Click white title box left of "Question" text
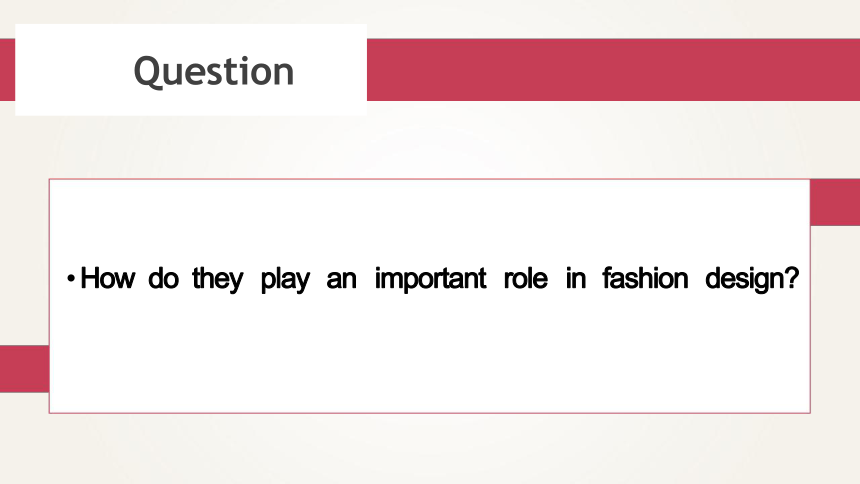 tap(74, 70)
